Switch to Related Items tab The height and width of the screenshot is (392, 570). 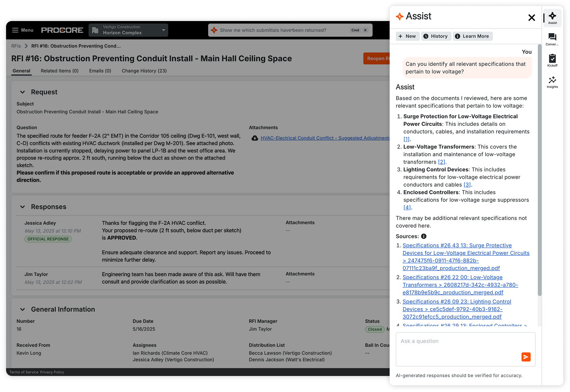click(60, 71)
